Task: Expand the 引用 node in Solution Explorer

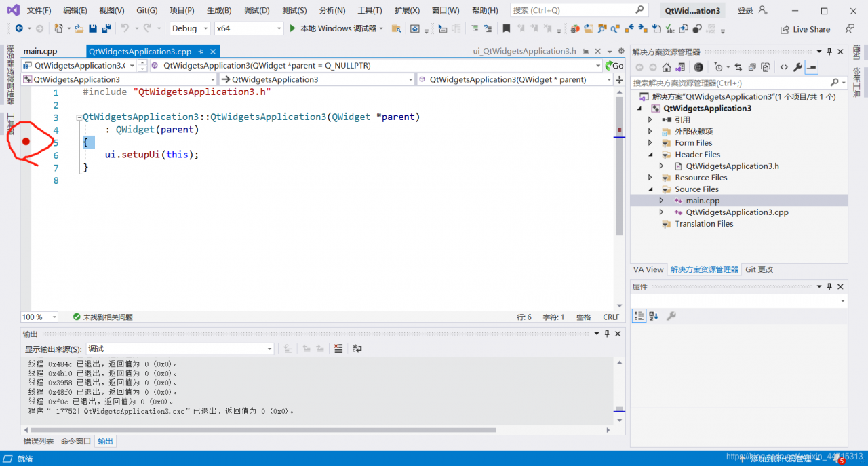Action: (650, 120)
